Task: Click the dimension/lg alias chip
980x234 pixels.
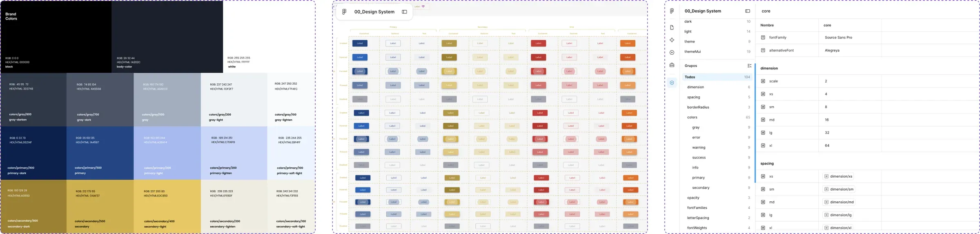Action: pyautogui.click(x=838, y=215)
